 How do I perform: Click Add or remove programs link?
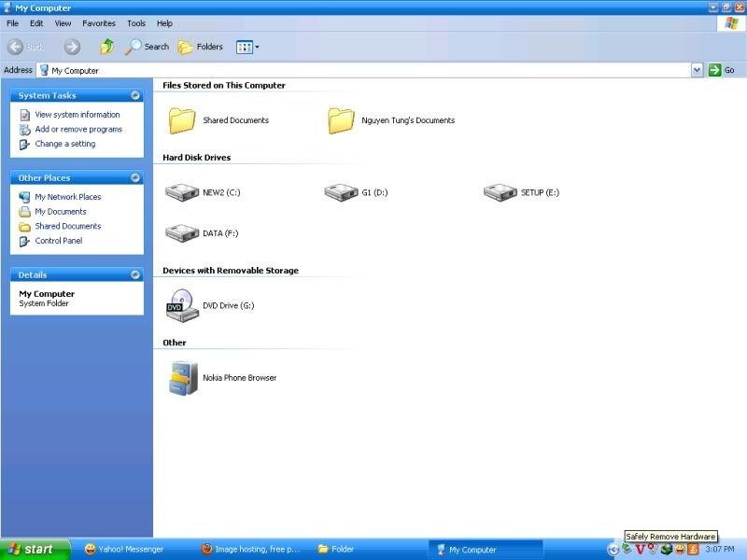[x=78, y=129]
